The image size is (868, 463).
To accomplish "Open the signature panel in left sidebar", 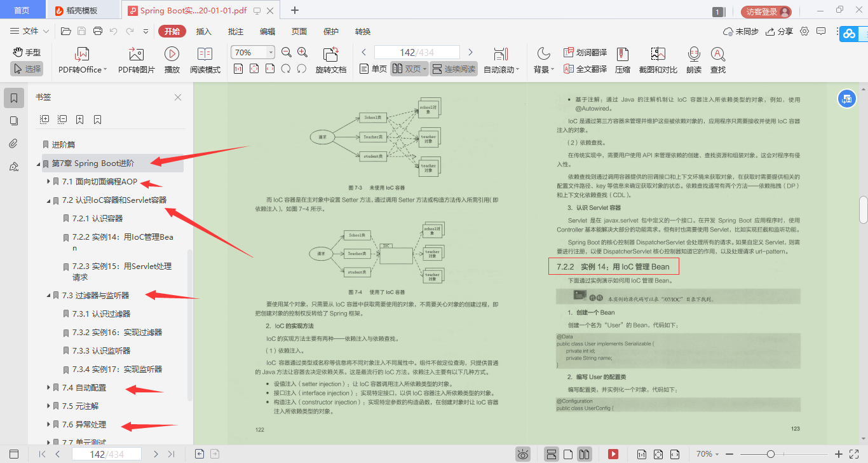I will [14, 167].
